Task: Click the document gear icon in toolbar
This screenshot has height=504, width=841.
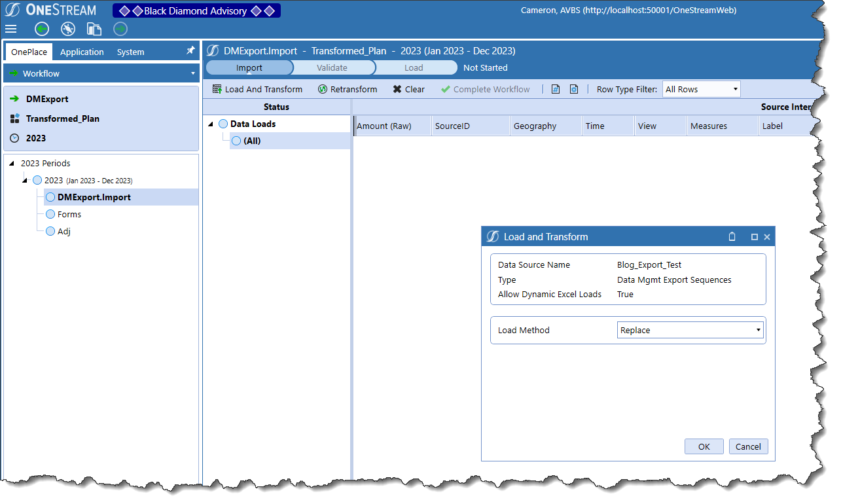Action: (x=574, y=89)
